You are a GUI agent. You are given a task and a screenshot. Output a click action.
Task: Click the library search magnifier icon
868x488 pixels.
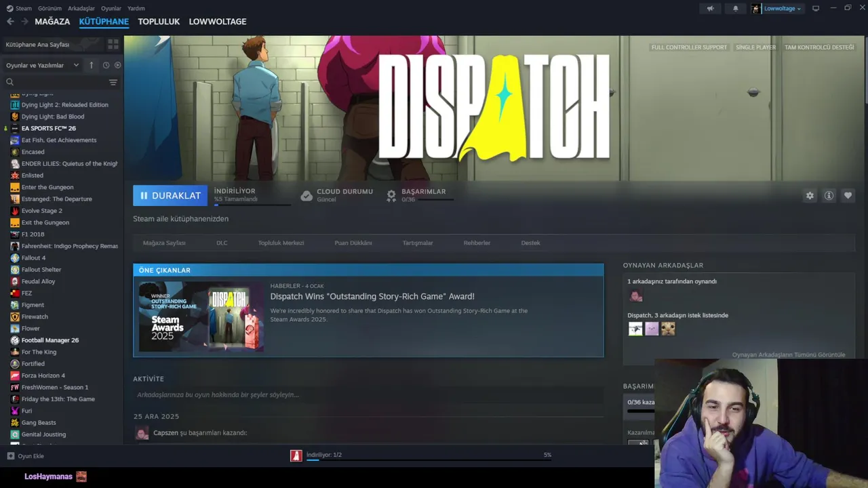tap(9, 82)
